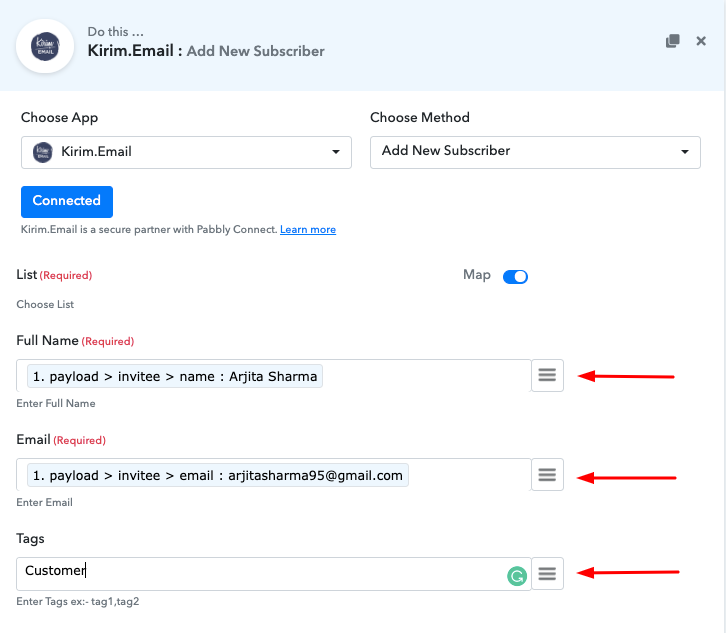Click the Enter Full Name hint
Screen dimensions: 726x633
point(56,403)
